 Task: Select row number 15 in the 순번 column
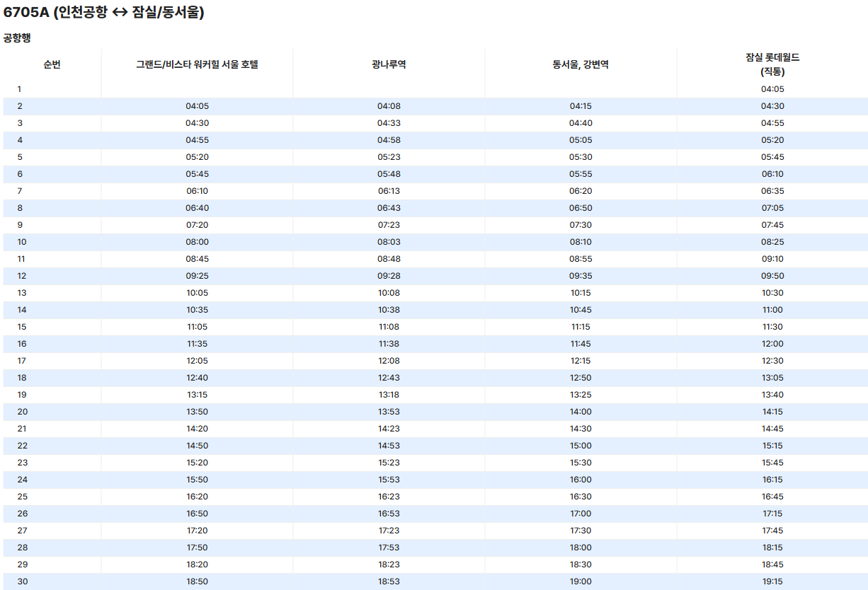click(22, 327)
